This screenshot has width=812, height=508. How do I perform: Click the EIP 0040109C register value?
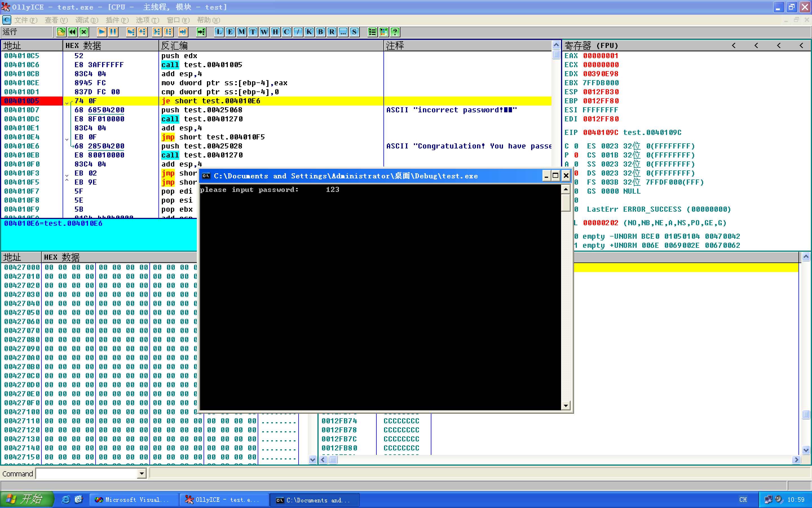(x=601, y=132)
